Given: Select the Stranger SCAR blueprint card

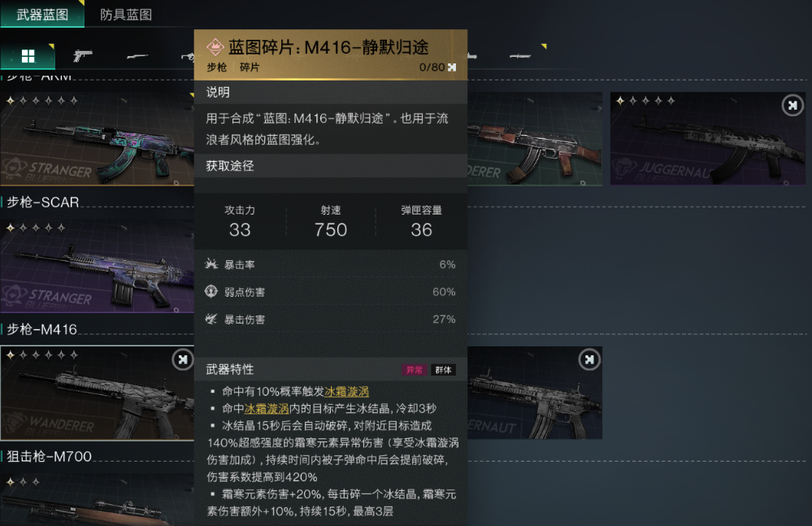Looking at the screenshot, I should pyautogui.click(x=97, y=266).
